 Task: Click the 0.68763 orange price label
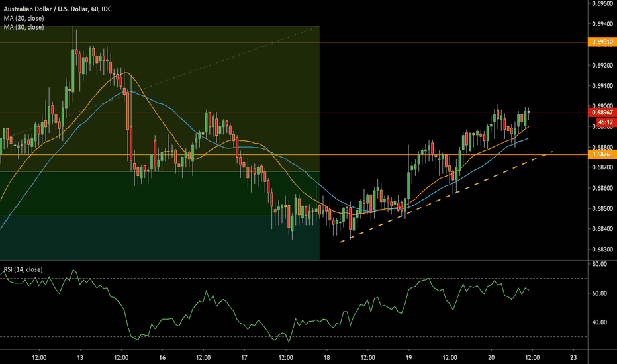click(x=602, y=154)
